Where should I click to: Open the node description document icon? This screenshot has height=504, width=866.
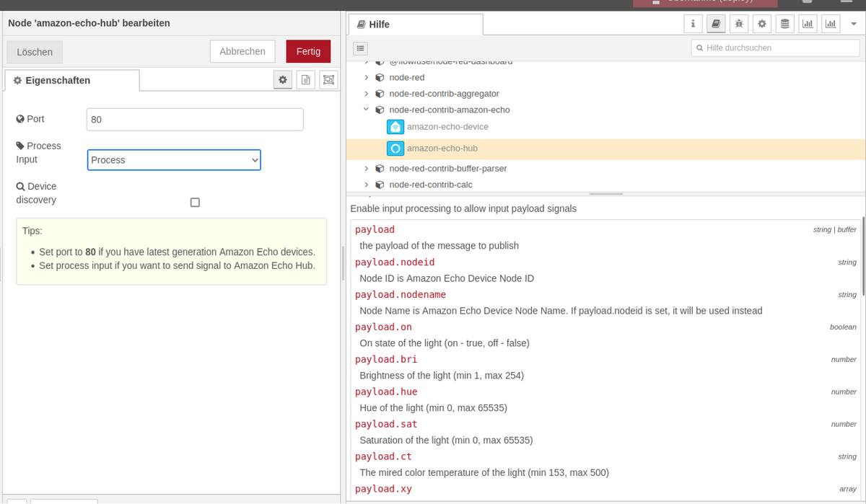[306, 80]
